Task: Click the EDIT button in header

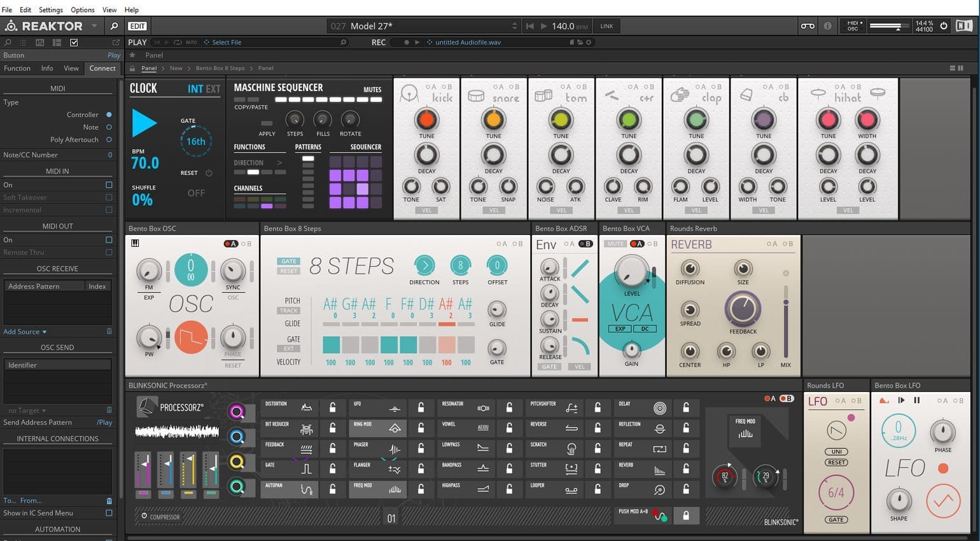Action: point(137,26)
